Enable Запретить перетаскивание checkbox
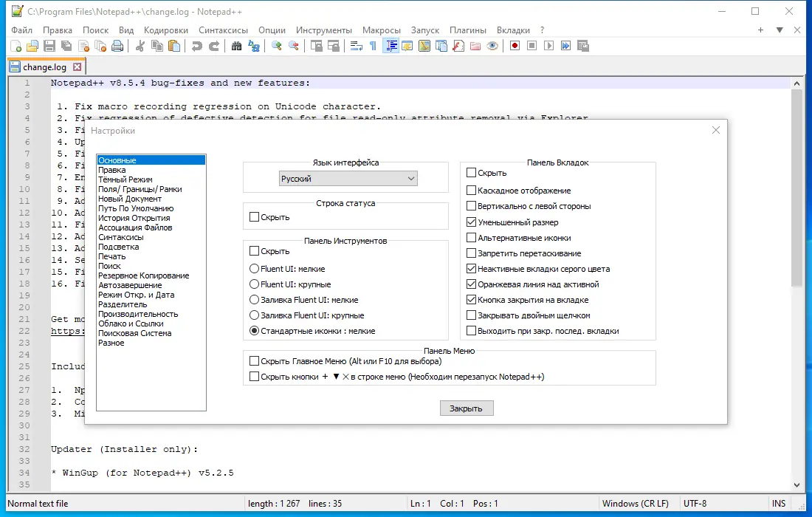Screen dimensions: 812x517 471,253
